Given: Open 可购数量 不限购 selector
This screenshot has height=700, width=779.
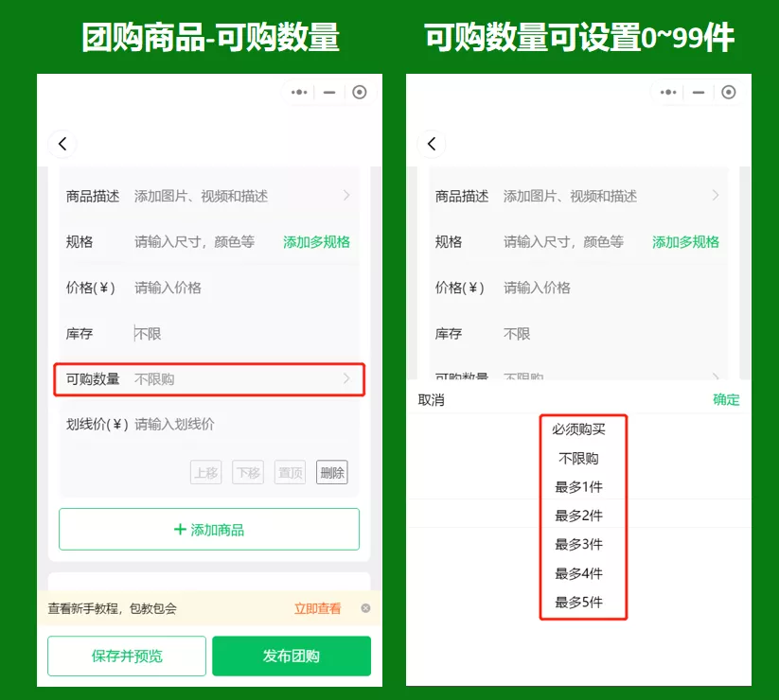Looking at the screenshot, I should coord(209,379).
